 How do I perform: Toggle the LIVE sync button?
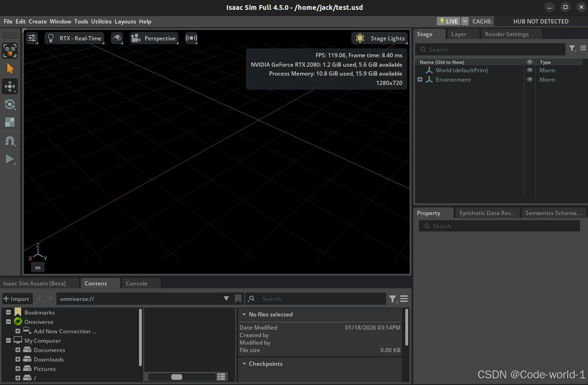pos(448,21)
